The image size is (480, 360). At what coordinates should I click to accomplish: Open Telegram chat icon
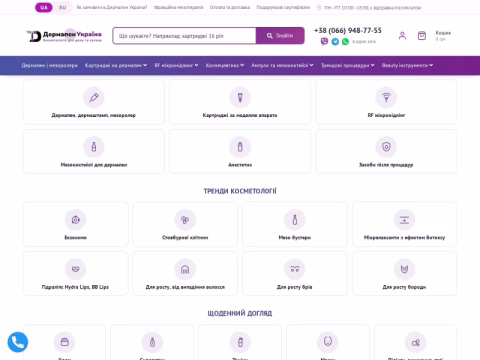pos(335,41)
